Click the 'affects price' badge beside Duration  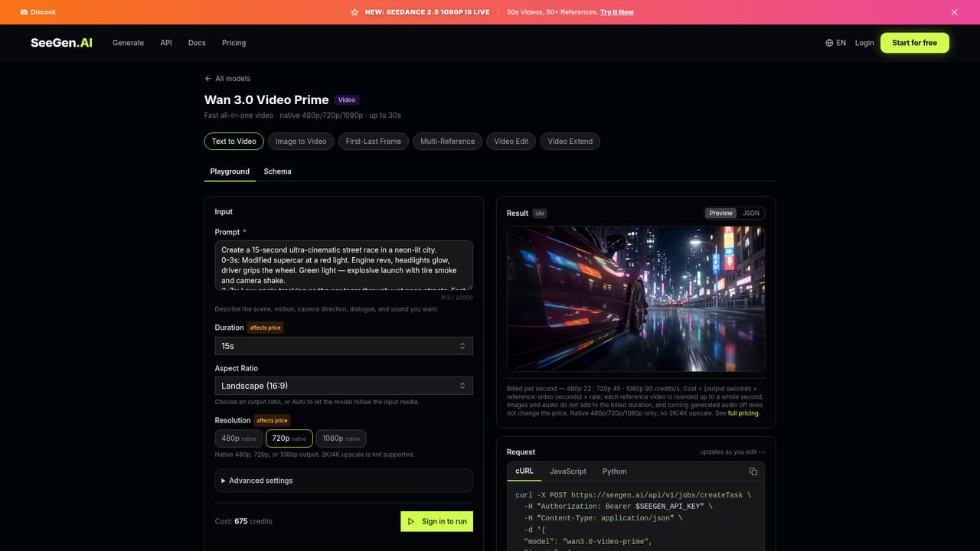click(266, 328)
